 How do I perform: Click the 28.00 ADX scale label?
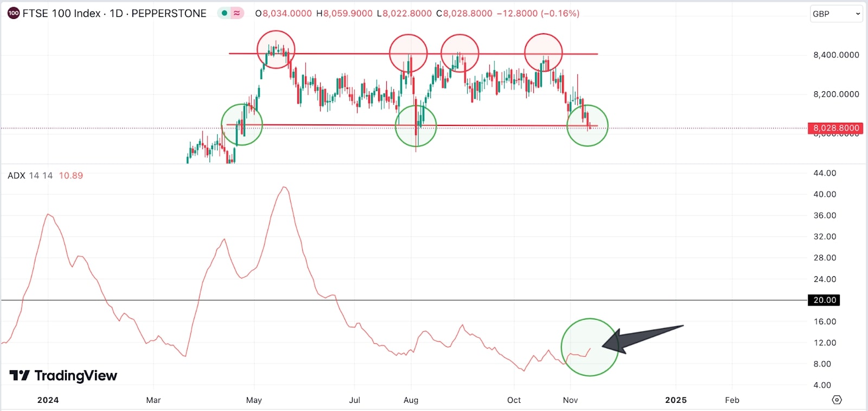point(825,257)
